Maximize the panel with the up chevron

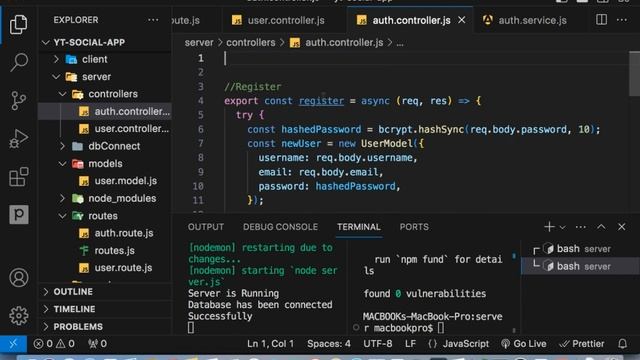pos(601,227)
